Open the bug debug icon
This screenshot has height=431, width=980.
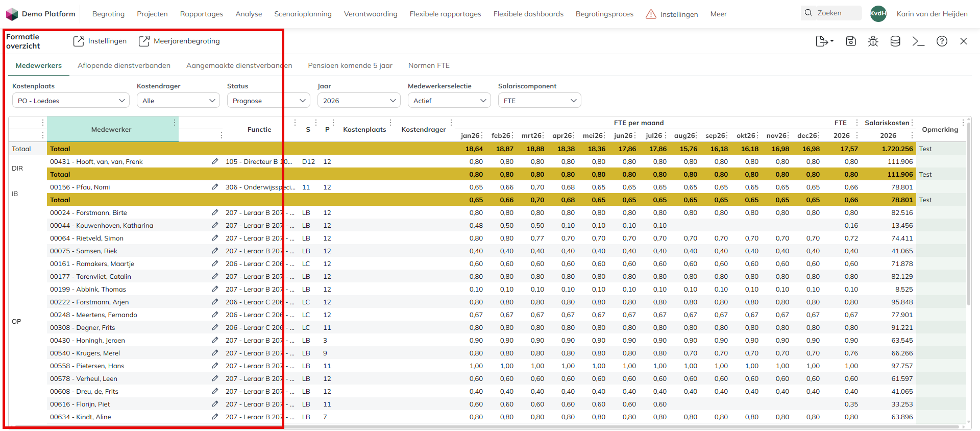[x=873, y=41]
